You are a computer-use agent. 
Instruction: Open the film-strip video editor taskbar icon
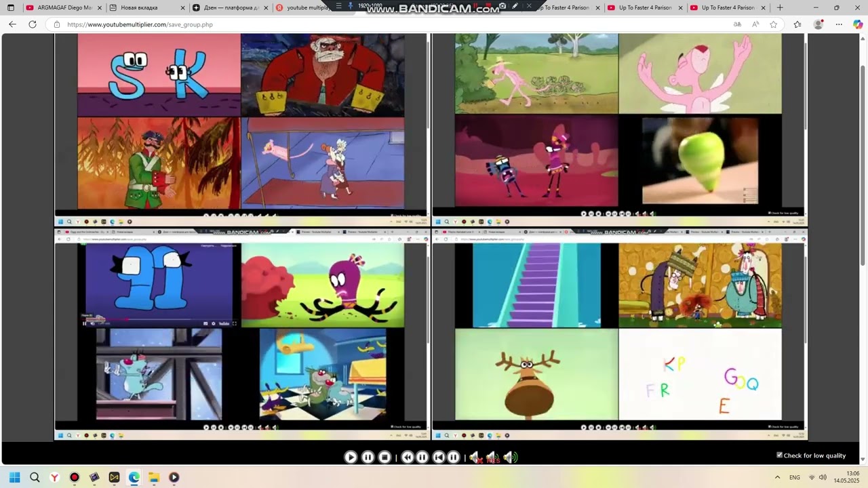[x=94, y=477]
